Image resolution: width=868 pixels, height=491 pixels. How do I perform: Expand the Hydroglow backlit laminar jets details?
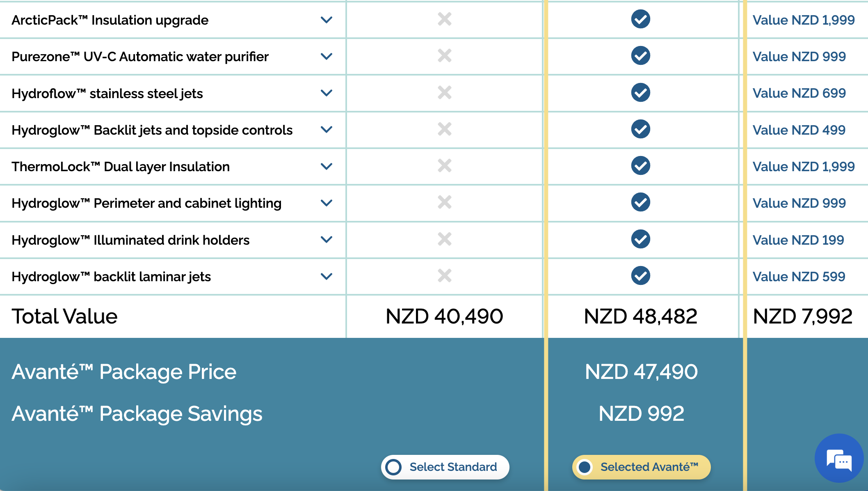(x=326, y=276)
